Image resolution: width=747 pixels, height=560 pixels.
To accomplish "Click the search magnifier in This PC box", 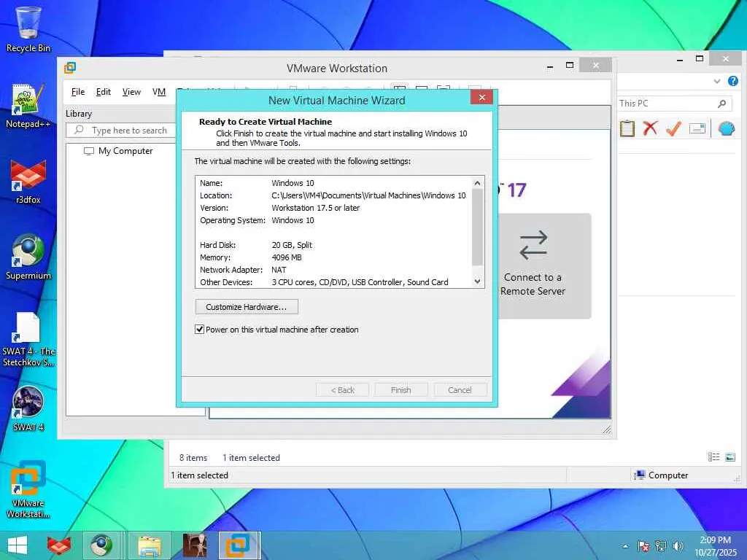I will (x=722, y=104).
